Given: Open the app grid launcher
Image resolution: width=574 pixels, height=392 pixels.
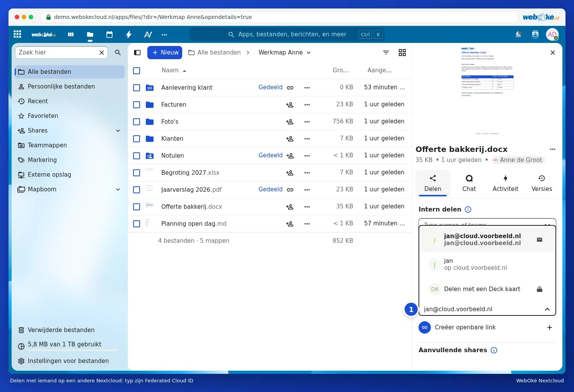Looking at the screenshot, I should coord(17,34).
